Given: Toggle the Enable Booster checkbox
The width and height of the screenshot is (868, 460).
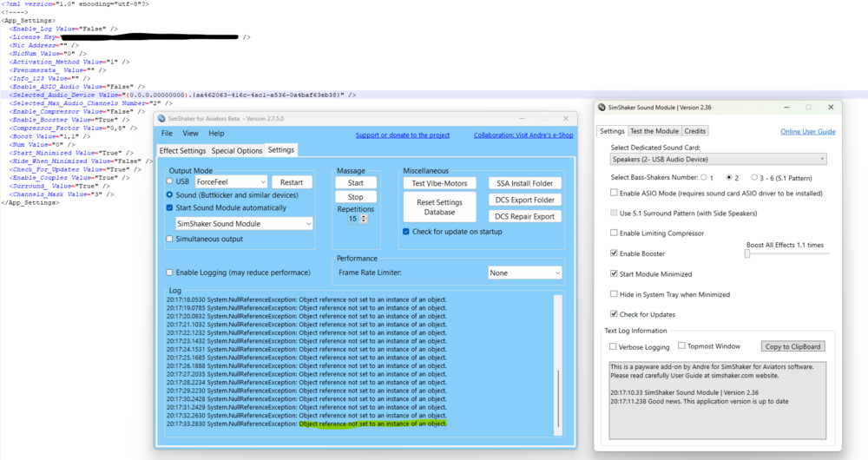Looking at the screenshot, I should coord(614,253).
